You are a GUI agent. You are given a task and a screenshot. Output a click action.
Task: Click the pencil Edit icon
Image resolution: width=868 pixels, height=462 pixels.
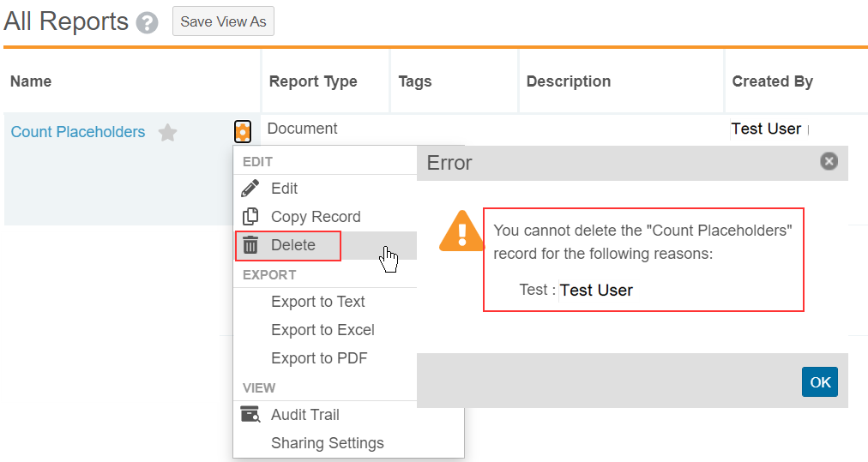pyautogui.click(x=250, y=189)
